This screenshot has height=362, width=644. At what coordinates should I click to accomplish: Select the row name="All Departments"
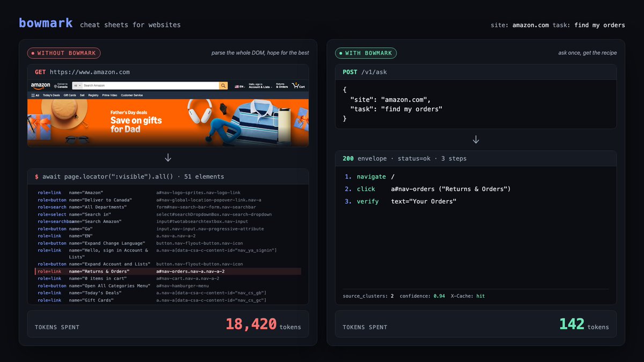point(168,207)
